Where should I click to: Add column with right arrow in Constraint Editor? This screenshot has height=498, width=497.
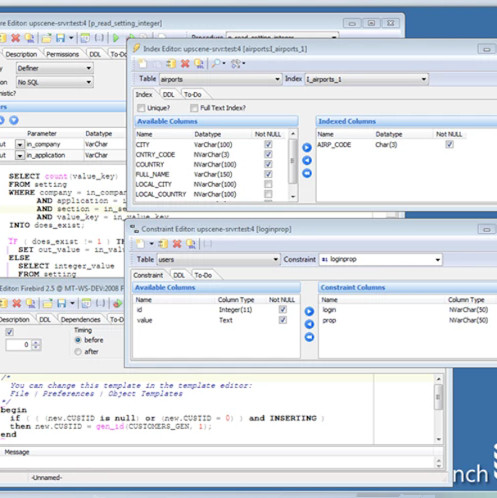[309, 311]
